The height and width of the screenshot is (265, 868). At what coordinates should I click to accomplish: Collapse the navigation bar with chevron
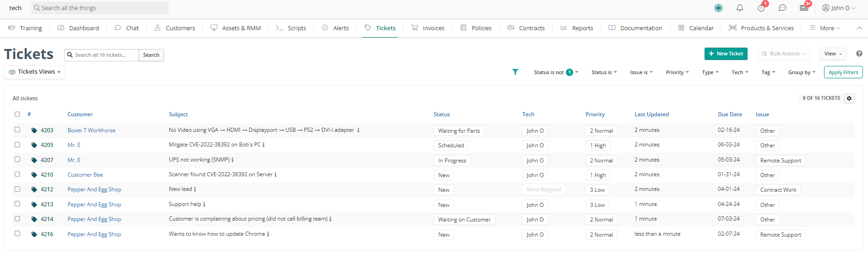(859, 28)
